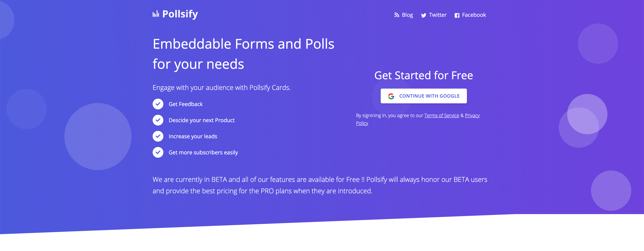Screen dimensions: 644x251
Task: Open the Privacy Policy link
Action: 472,115
